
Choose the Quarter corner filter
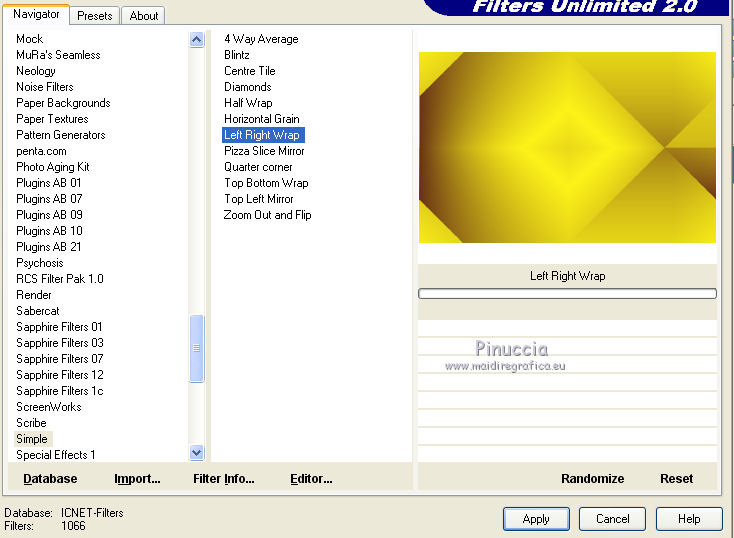point(258,167)
